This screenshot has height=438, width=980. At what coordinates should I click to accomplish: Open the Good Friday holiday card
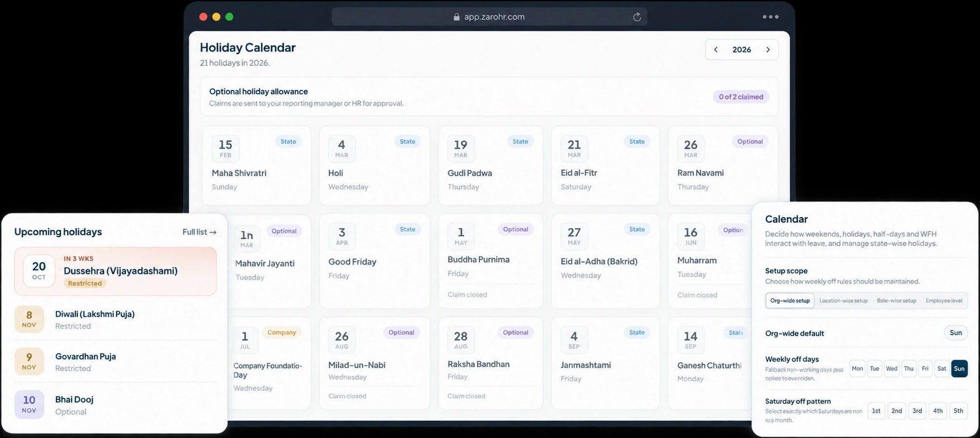374,261
